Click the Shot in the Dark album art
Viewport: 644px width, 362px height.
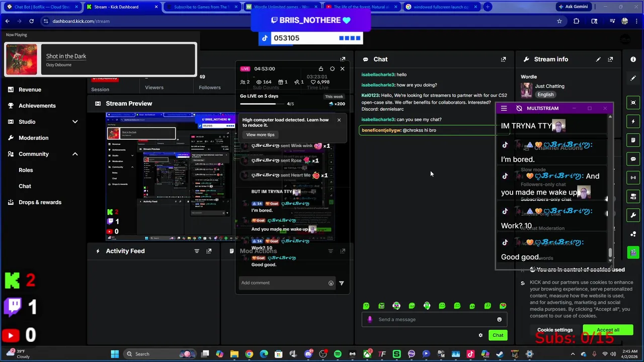21,60
